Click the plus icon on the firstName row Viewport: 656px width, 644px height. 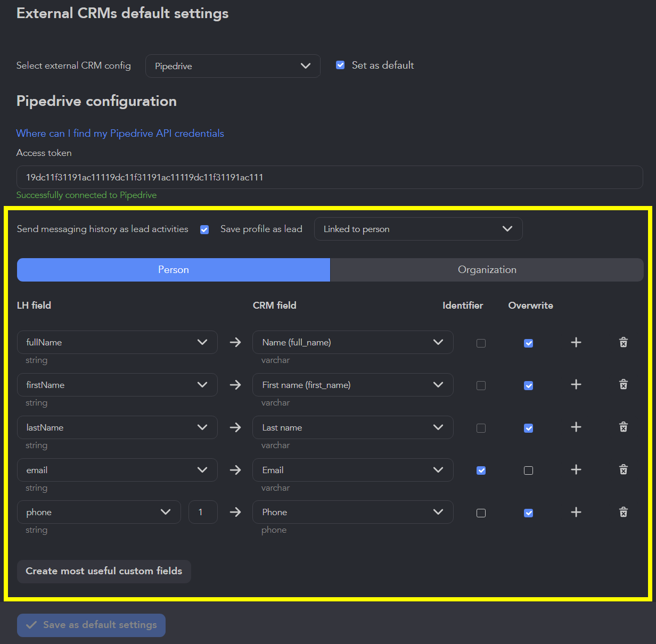pyautogui.click(x=576, y=385)
